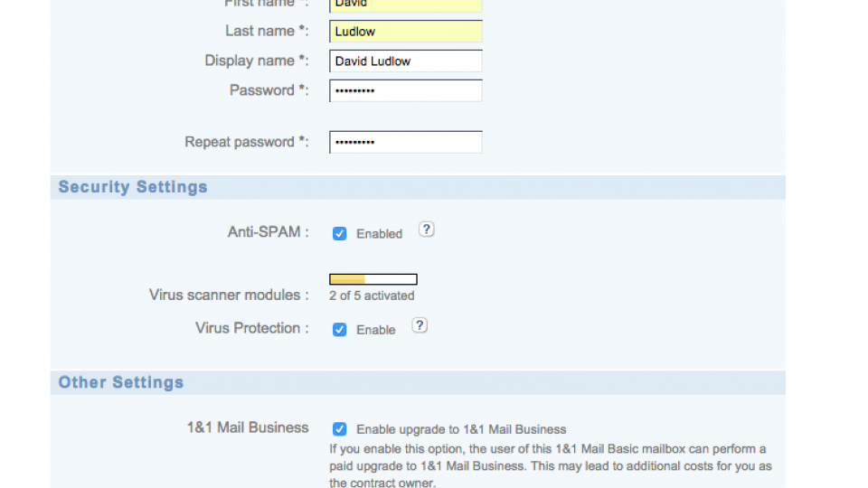Screen dimensions: 868x488
Task: Select the Password input field
Action: point(406,90)
